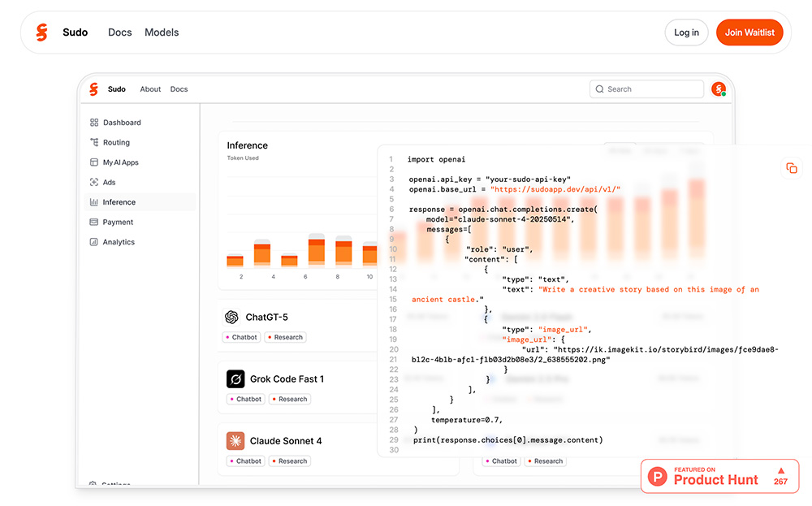Click the magnifier icon in the Search field
Screen dimensions: 812x506
[600, 89]
